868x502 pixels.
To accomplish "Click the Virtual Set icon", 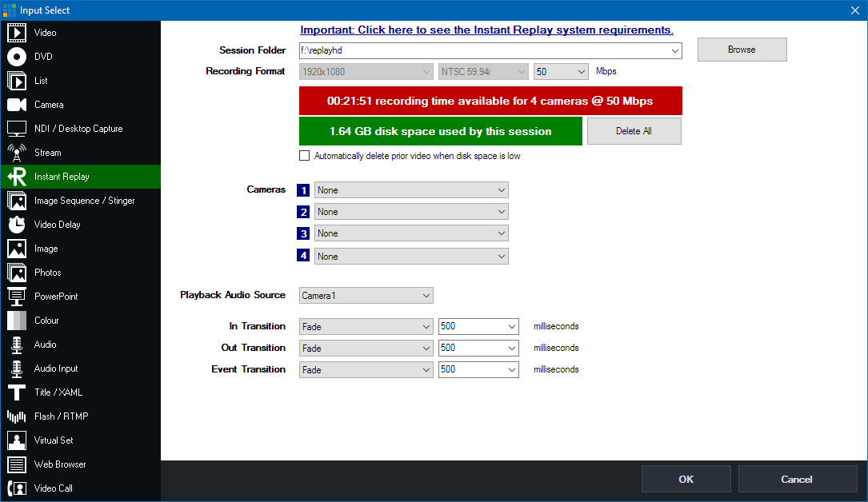I will (x=17, y=440).
